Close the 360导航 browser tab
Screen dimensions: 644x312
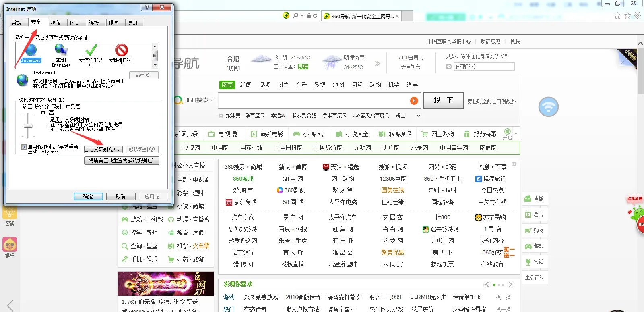click(x=397, y=16)
